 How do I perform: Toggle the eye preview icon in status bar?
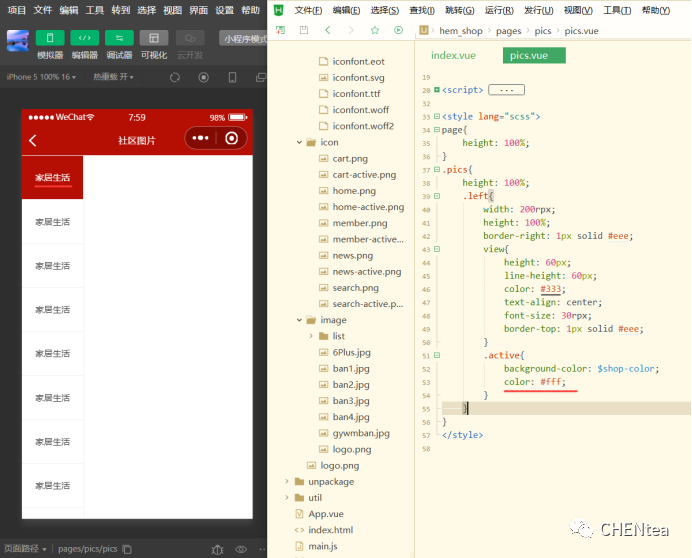click(x=240, y=549)
